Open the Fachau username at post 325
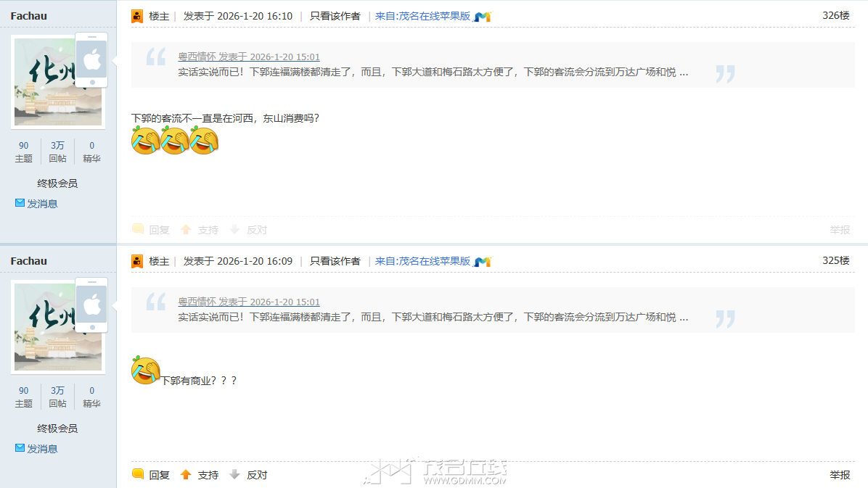The image size is (868, 488). point(29,261)
